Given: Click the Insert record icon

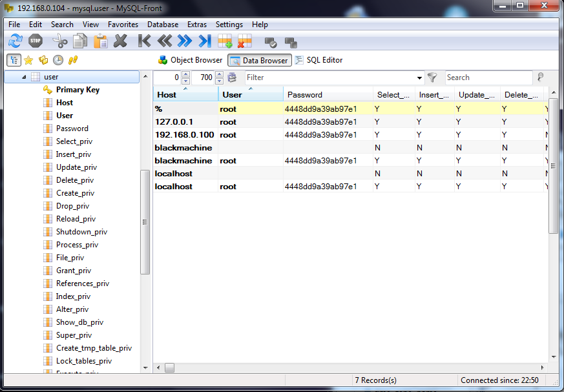Looking at the screenshot, I should [x=225, y=41].
